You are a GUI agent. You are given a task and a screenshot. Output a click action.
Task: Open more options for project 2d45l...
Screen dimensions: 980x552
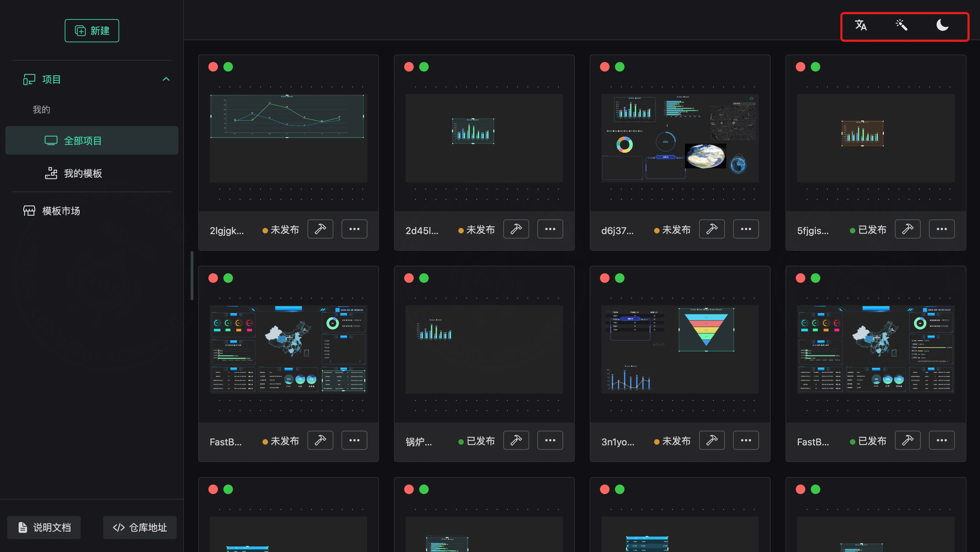[550, 229]
